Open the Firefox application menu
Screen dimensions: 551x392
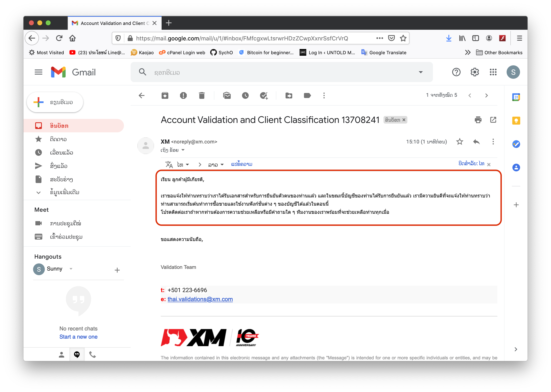(x=519, y=38)
